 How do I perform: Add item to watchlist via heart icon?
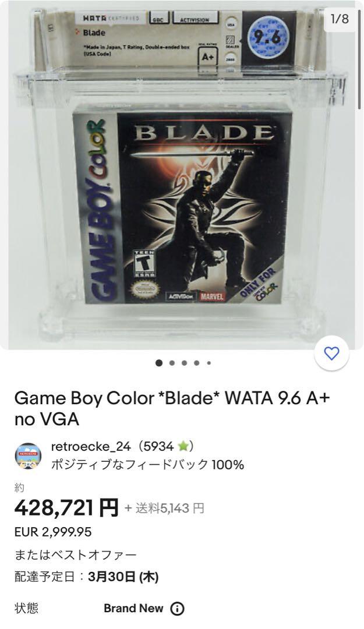(x=332, y=354)
